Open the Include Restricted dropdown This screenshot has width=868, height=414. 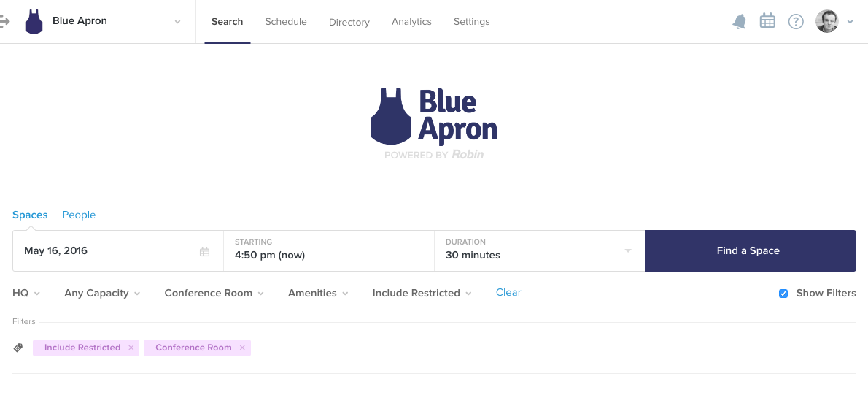pos(422,294)
